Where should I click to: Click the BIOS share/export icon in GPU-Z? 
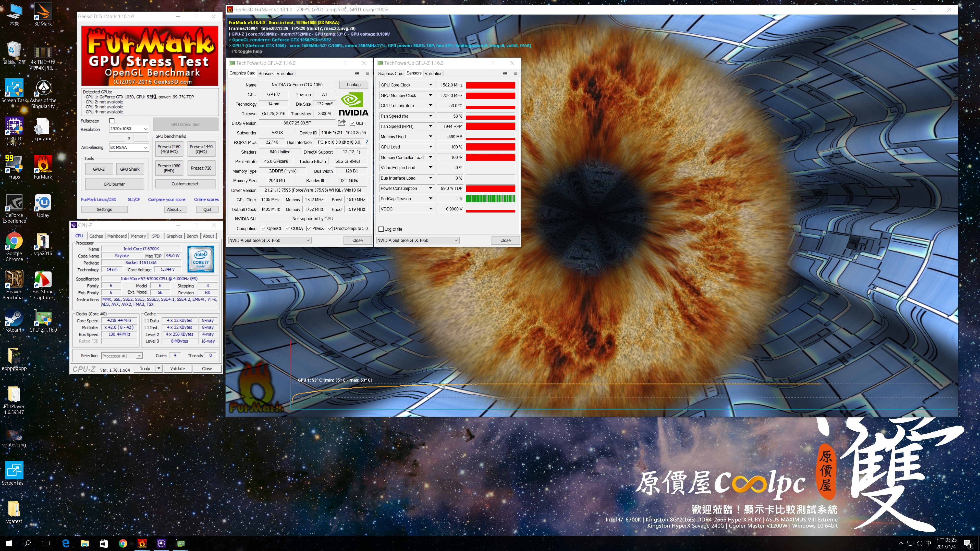342,123
